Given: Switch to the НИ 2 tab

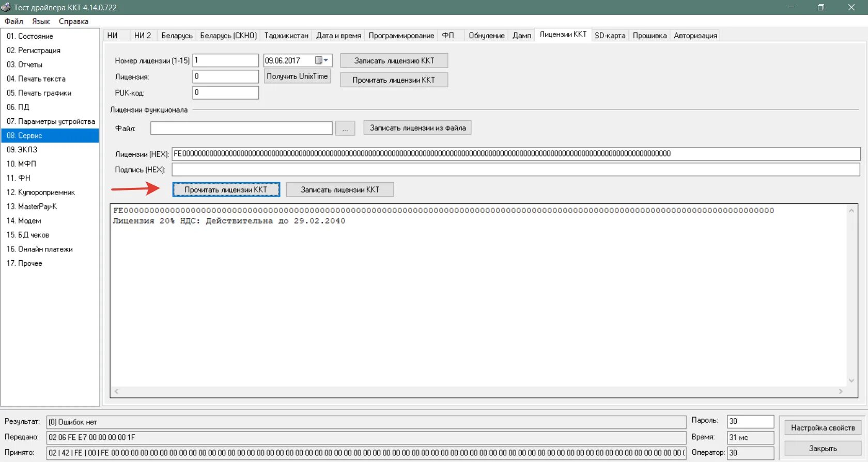Looking at the screenshot, I should (x=143, y=35).
